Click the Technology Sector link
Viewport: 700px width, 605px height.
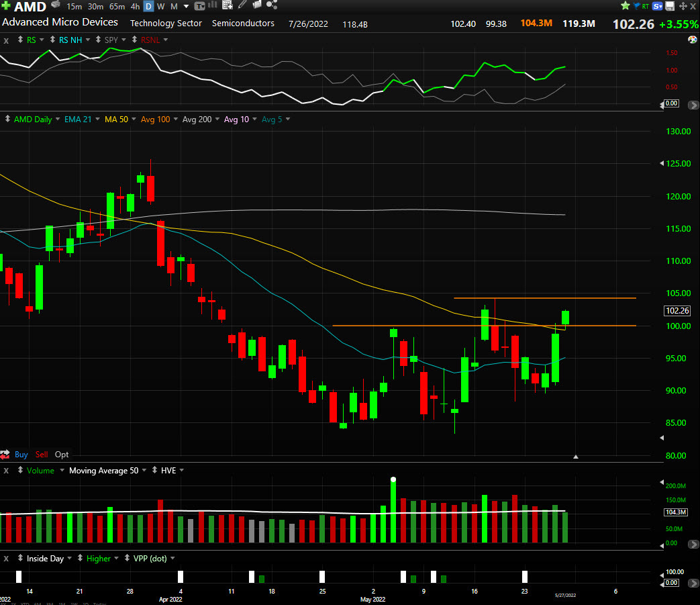[x=166, y=24]
